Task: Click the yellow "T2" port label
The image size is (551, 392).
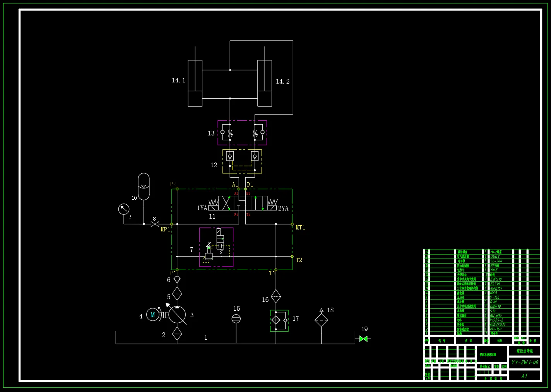Action: click(x=299, y=260)
